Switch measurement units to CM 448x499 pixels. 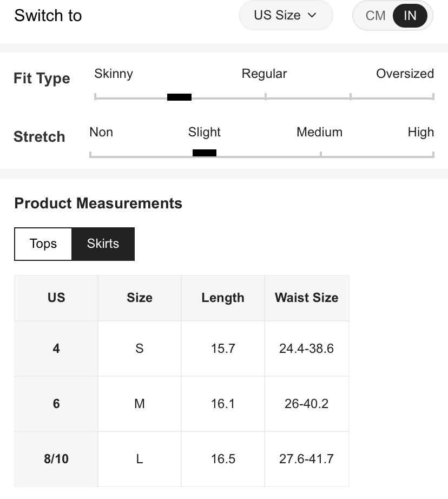[375, 16]
